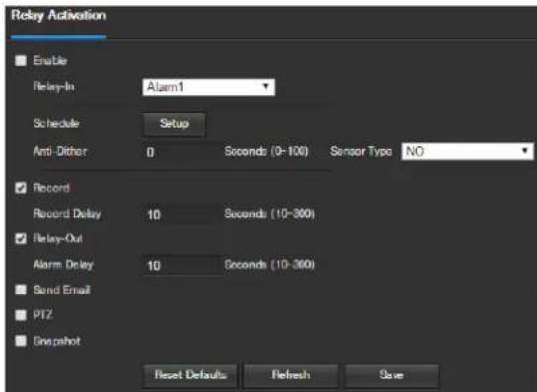Click the Anti-Dither label

coord(60,151)
